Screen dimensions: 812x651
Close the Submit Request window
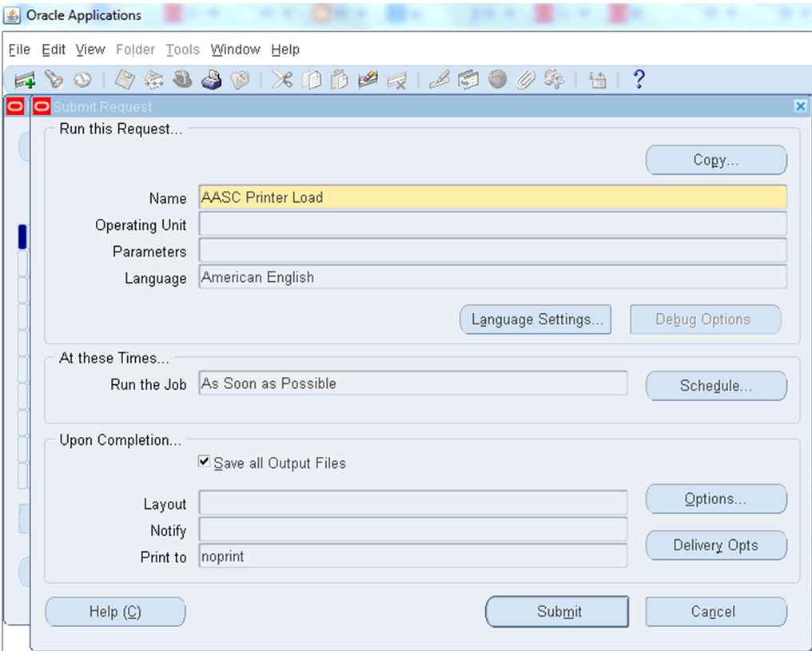[800, 106]
